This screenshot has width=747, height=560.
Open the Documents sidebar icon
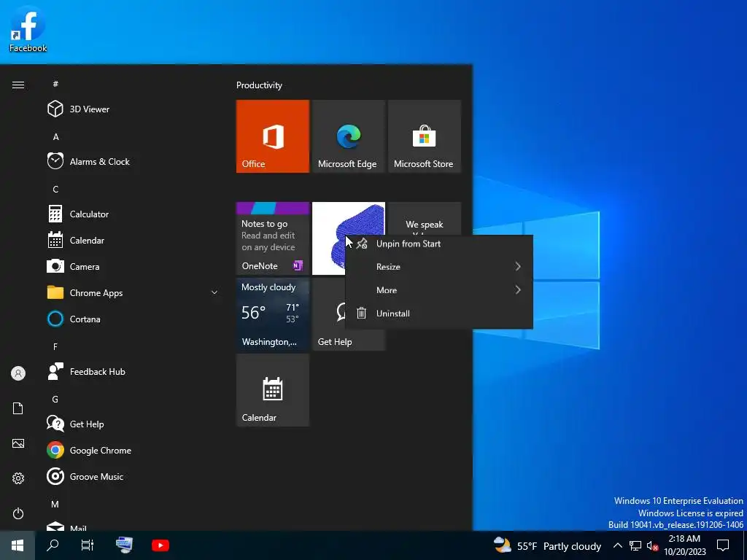18,408
